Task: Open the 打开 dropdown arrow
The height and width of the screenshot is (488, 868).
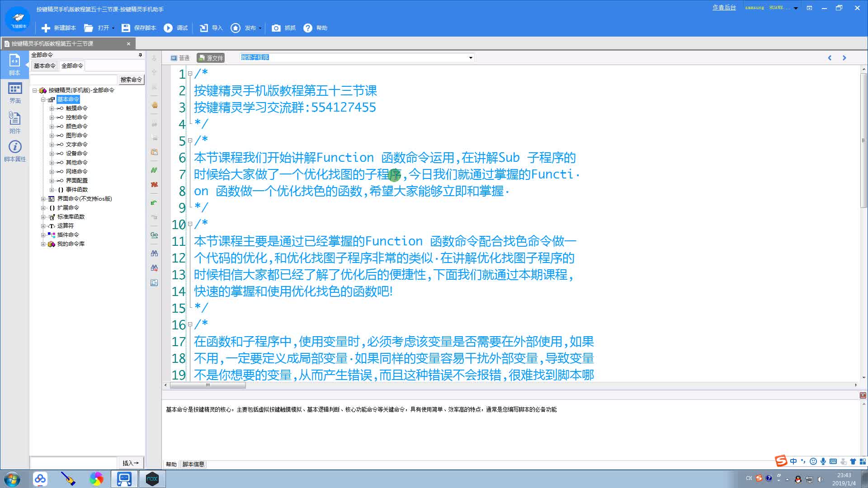Action: pos(113,28)
